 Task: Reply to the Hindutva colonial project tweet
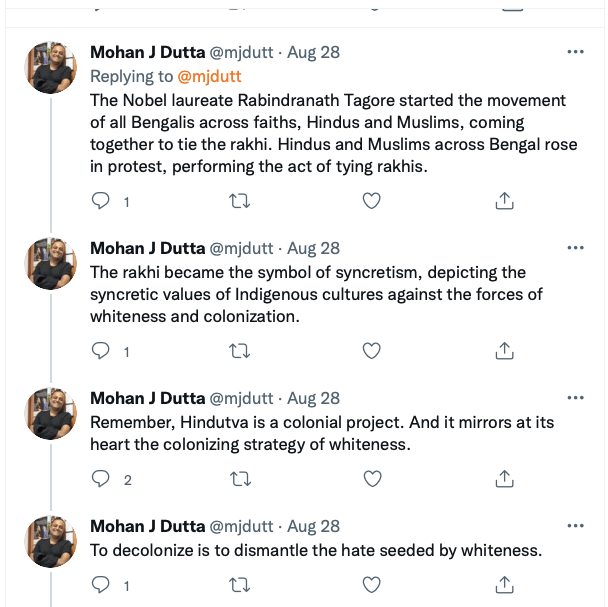101,479
